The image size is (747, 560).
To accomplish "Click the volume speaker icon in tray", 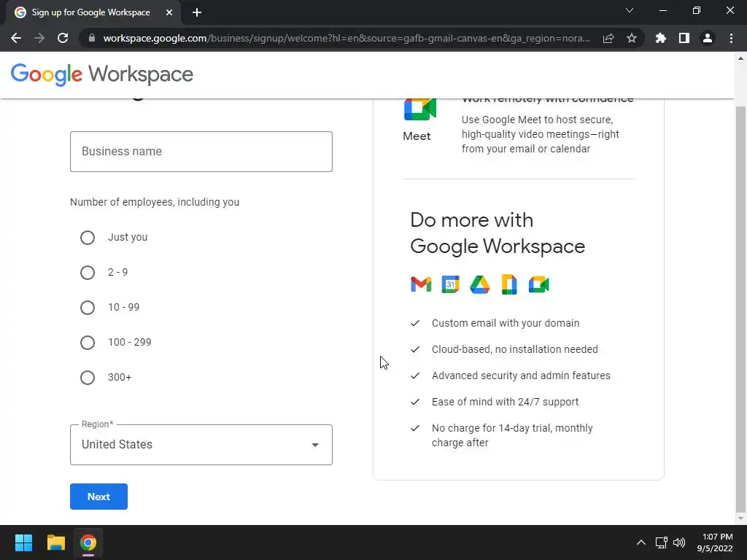I will 679,542.
